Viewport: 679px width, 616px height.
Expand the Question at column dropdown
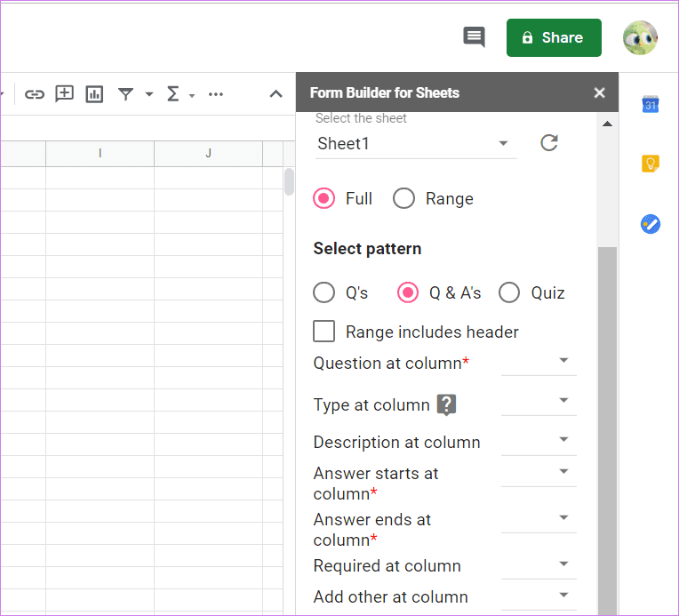(x=539, y=362)
